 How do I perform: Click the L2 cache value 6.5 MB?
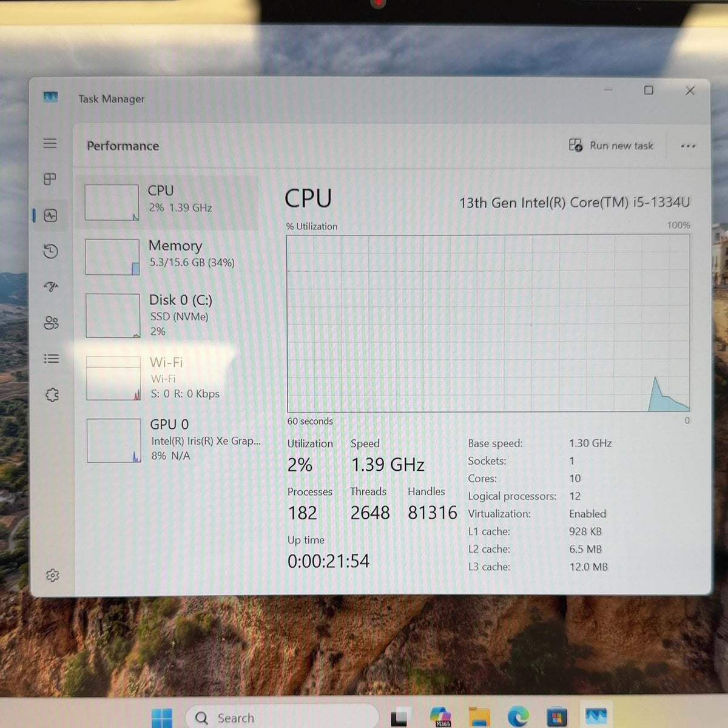coord(585,549)
